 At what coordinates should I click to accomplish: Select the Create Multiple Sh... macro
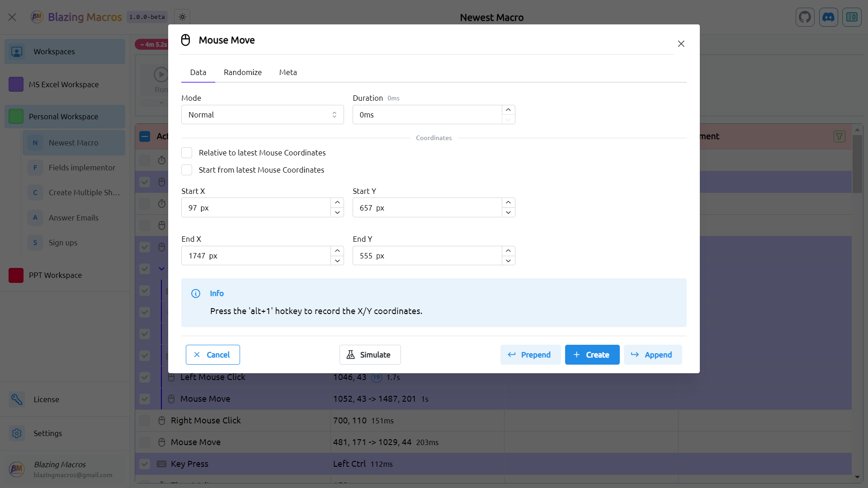74,192
